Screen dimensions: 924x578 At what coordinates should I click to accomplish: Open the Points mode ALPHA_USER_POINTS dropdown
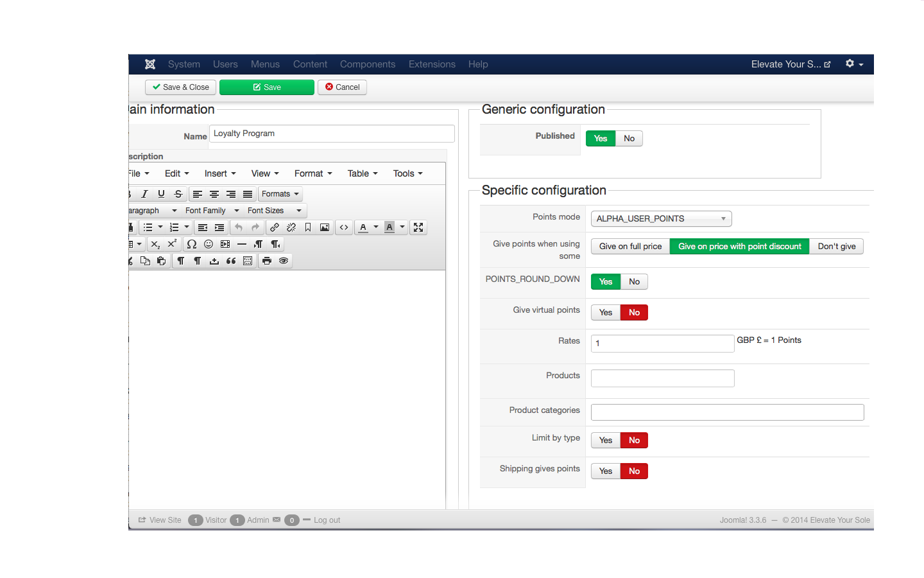[661, 219]
